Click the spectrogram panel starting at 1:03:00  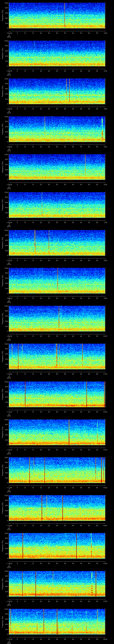(x=57, y=91)
